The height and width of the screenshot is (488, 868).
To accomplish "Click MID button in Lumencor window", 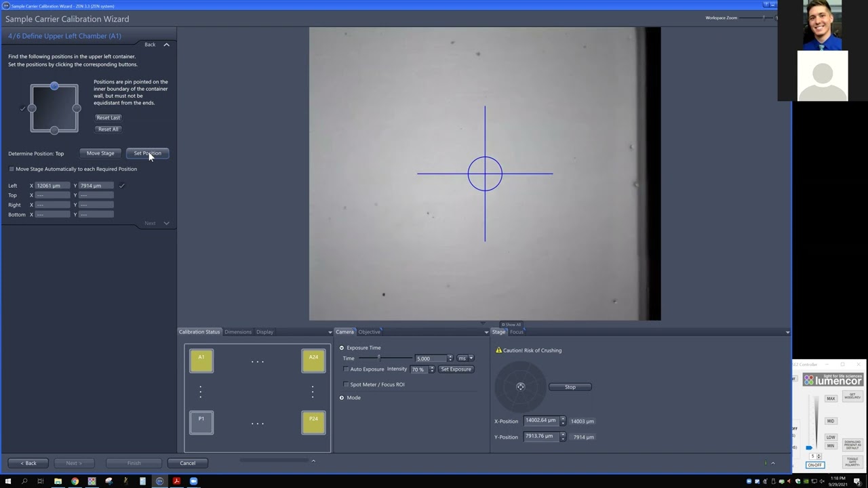I will tap(831, 421).
